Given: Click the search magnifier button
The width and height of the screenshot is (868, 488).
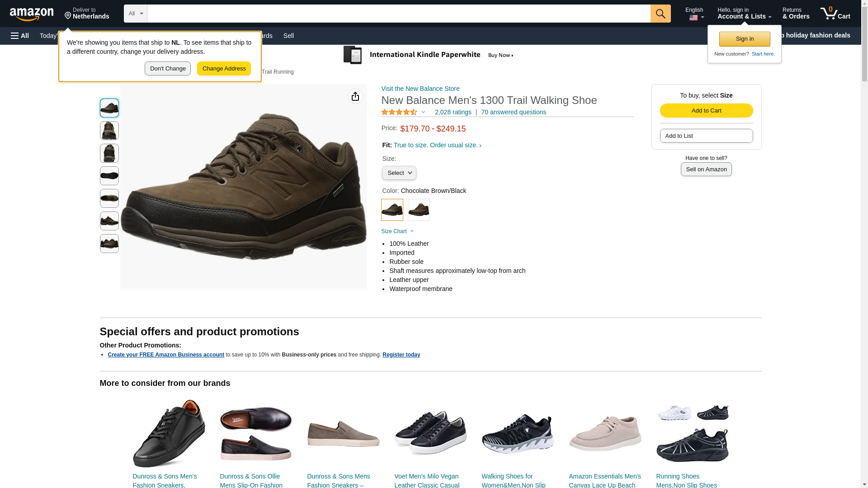Looking at the screenshot, I should [660, 14].
